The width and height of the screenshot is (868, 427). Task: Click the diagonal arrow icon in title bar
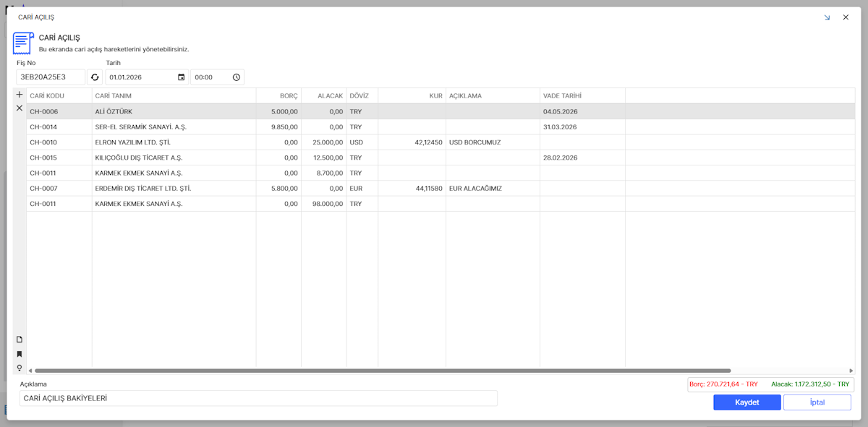point(827,17)
